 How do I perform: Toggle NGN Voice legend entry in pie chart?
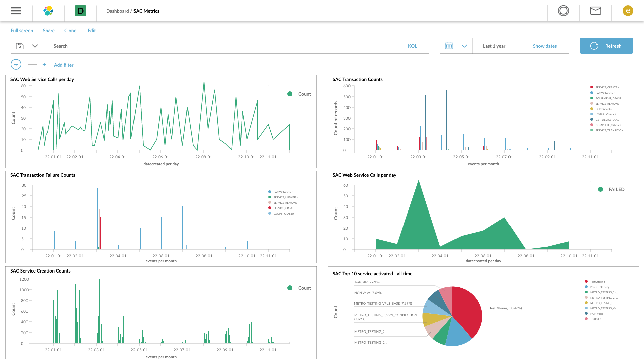point(594,314)
